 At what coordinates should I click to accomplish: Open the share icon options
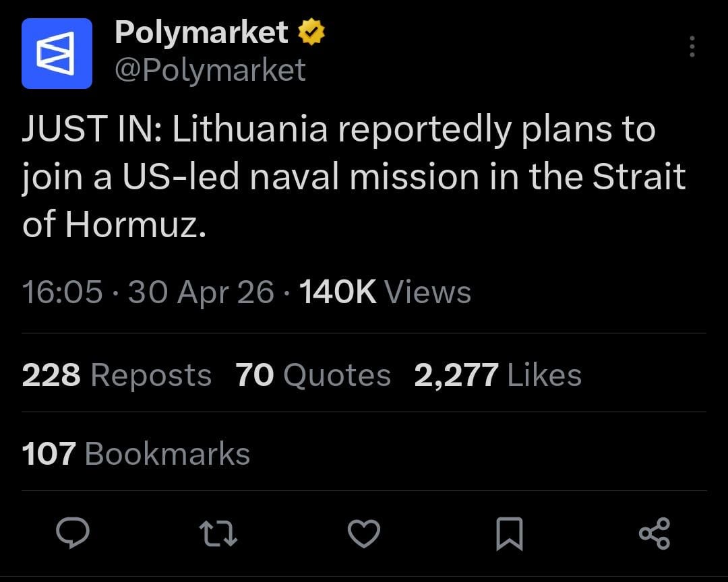coord(654,533)
